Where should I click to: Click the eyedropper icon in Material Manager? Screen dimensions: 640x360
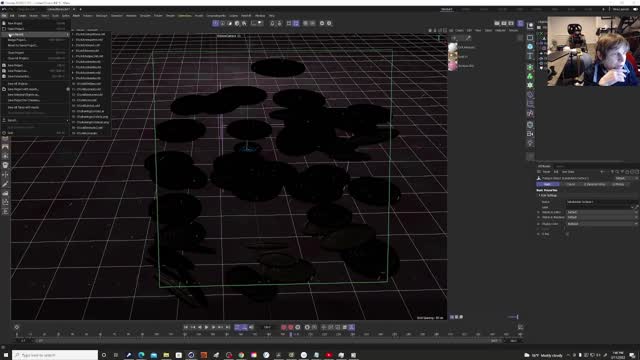pyautogui.click(x=468, y=38)
